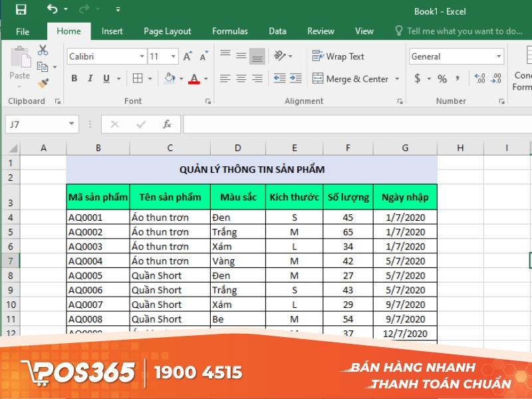Switch to the Insert tab
The image size is (532, 399).
pyautogui.click(x=112, y=31)
